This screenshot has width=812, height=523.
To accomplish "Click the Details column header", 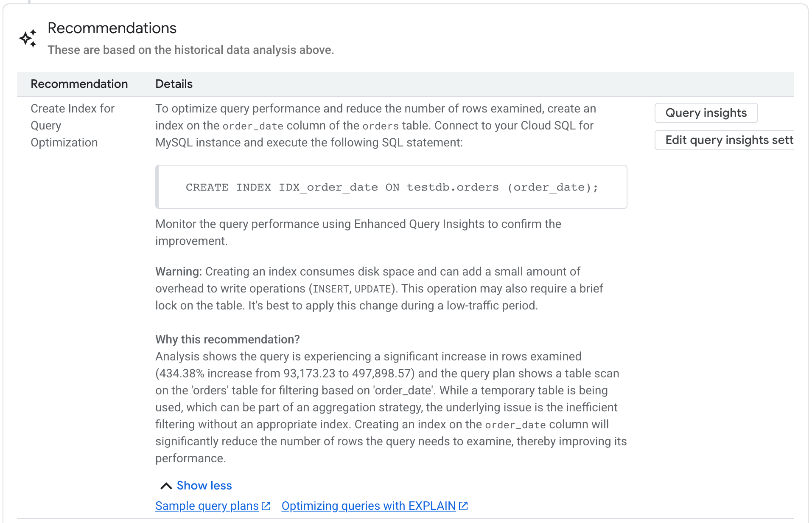I will [174, 84].
